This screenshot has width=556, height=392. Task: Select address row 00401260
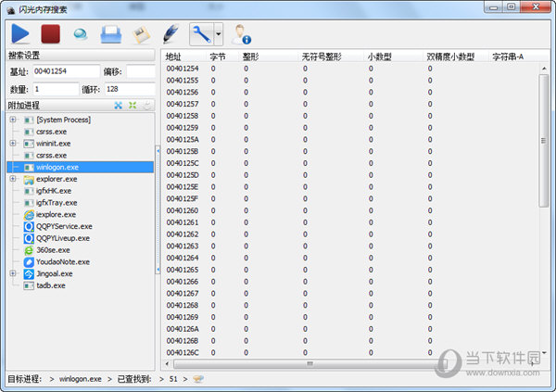pos(351,210)
